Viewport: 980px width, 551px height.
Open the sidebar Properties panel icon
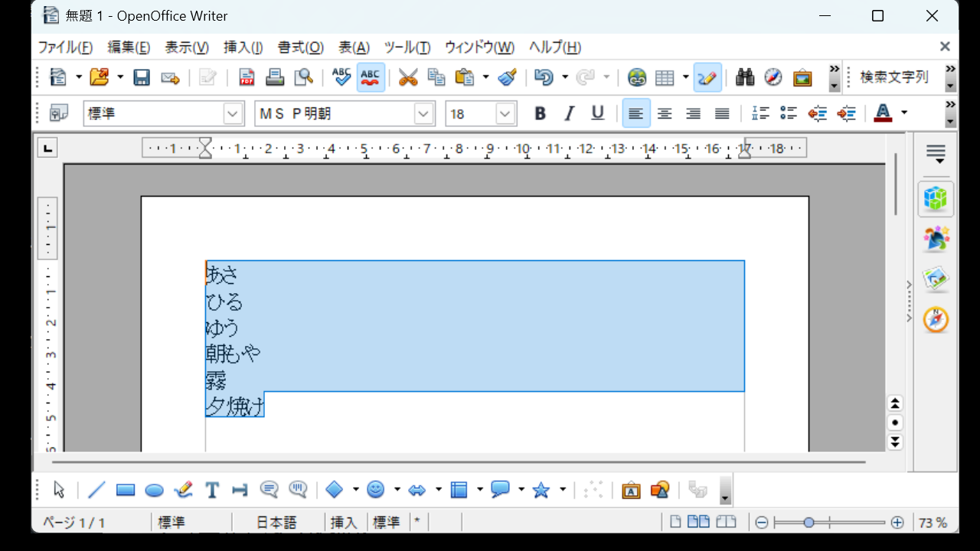[936, 199]
